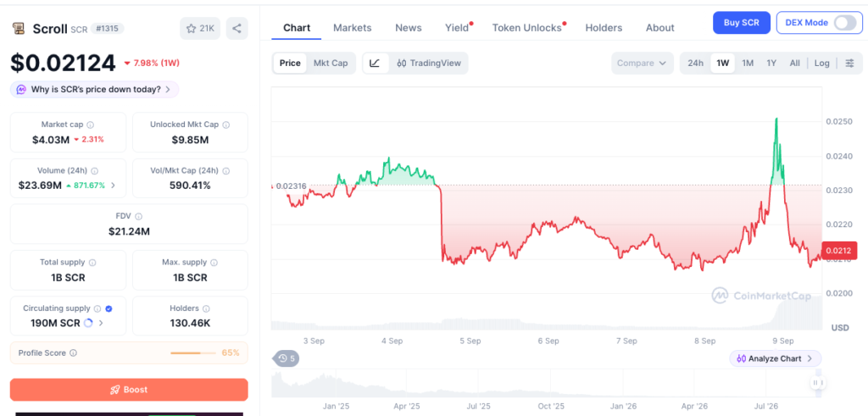The width and height of the screenshot is (868, 416).
Task: Click the $0.02124 current price heading
Action: click(63, 63)
